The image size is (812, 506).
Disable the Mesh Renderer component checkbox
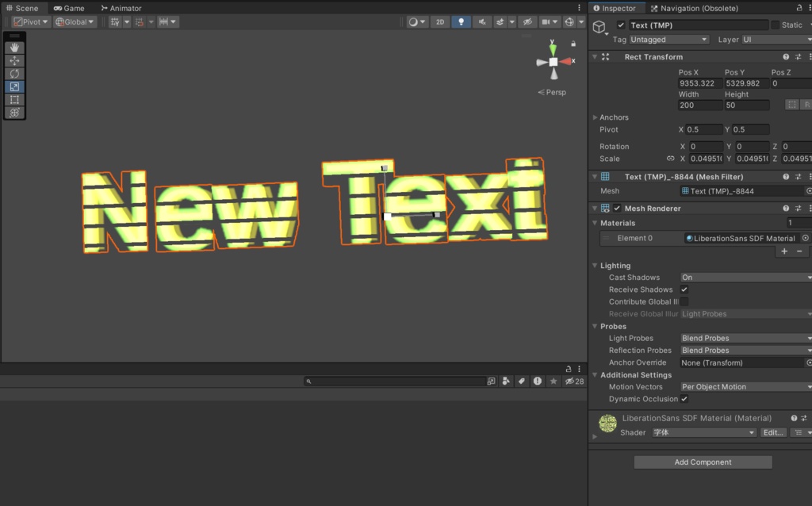[617, 209]
